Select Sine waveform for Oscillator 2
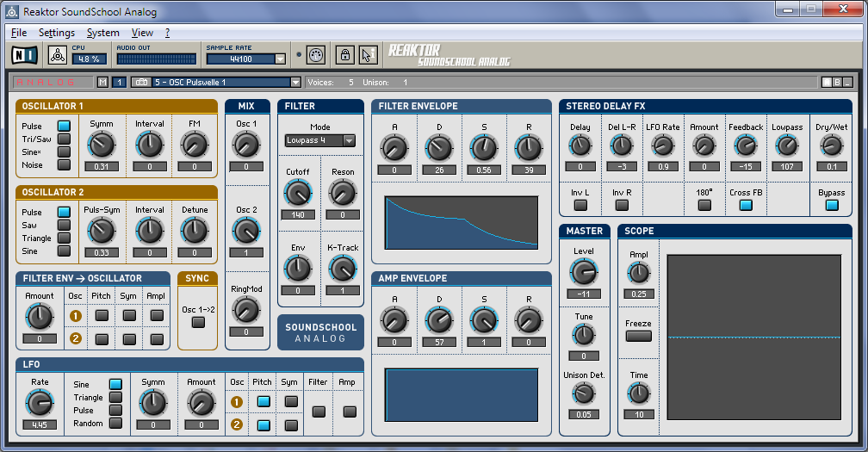 65,251
